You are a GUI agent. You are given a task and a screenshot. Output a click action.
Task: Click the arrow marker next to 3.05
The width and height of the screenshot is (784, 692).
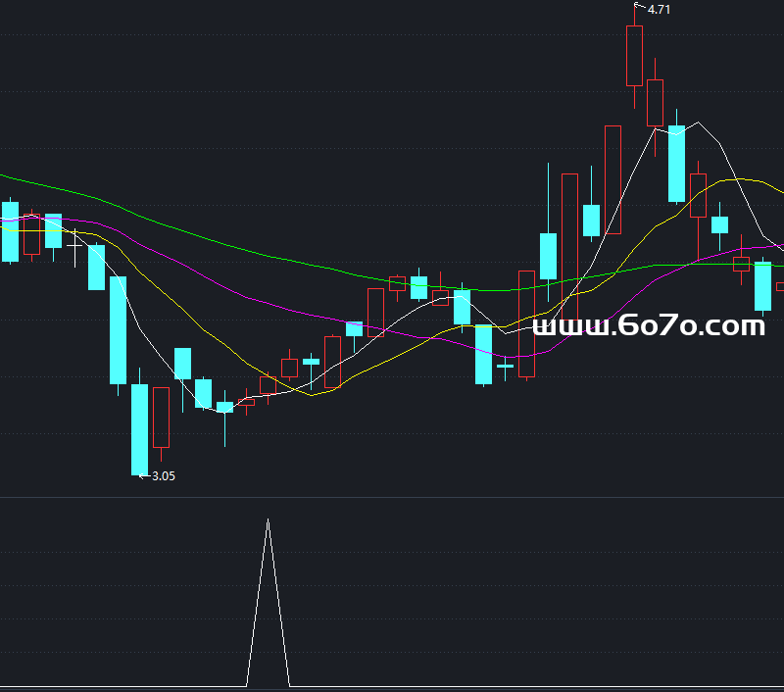tap(143, 476)
